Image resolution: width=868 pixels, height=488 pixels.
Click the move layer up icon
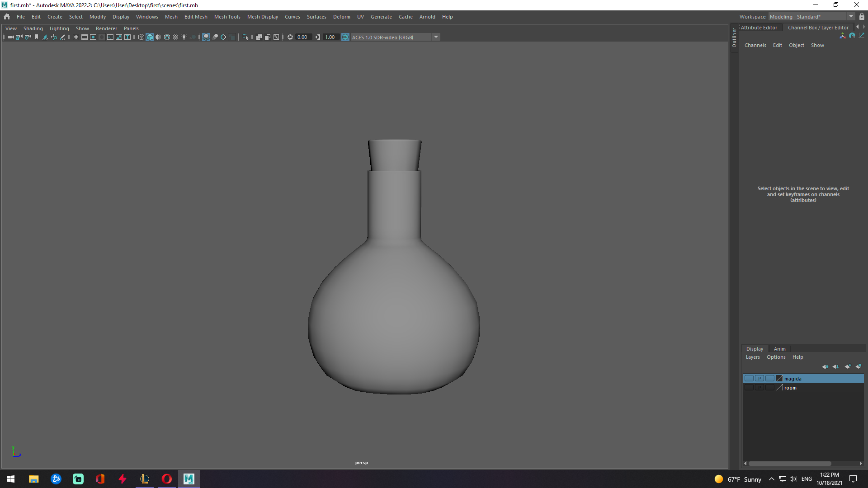click(826, 366)
